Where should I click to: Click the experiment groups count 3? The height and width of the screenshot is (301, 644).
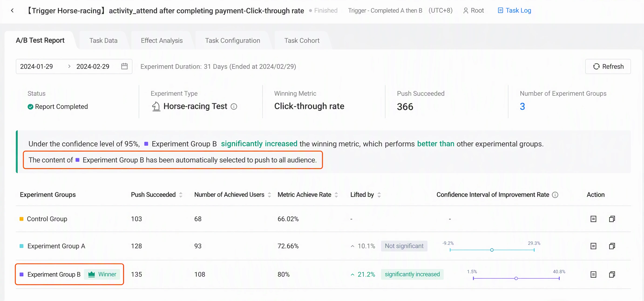(522, 107)
